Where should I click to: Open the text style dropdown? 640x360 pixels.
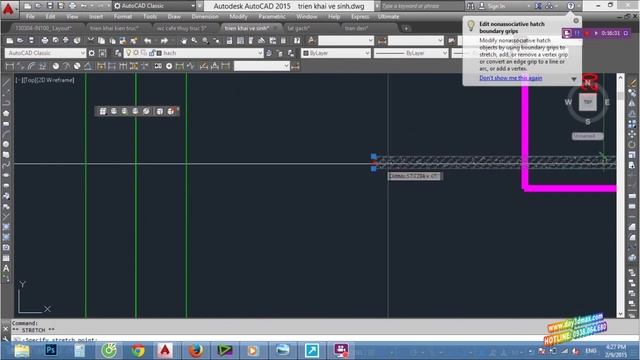(346, 40)
